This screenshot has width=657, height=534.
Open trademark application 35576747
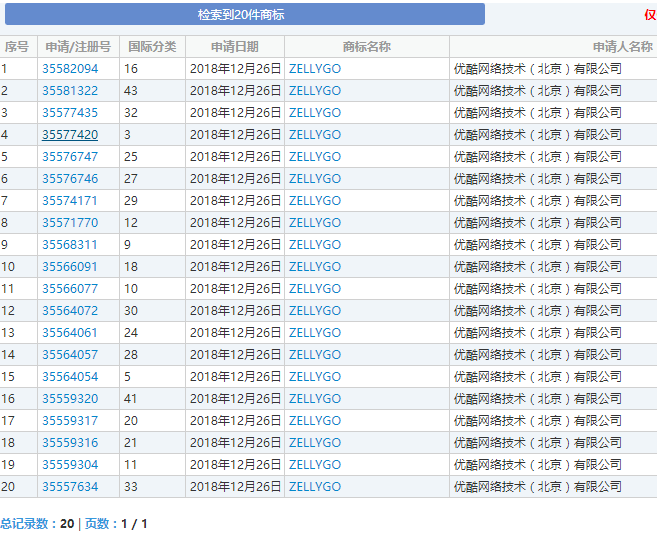click(70, 157)
